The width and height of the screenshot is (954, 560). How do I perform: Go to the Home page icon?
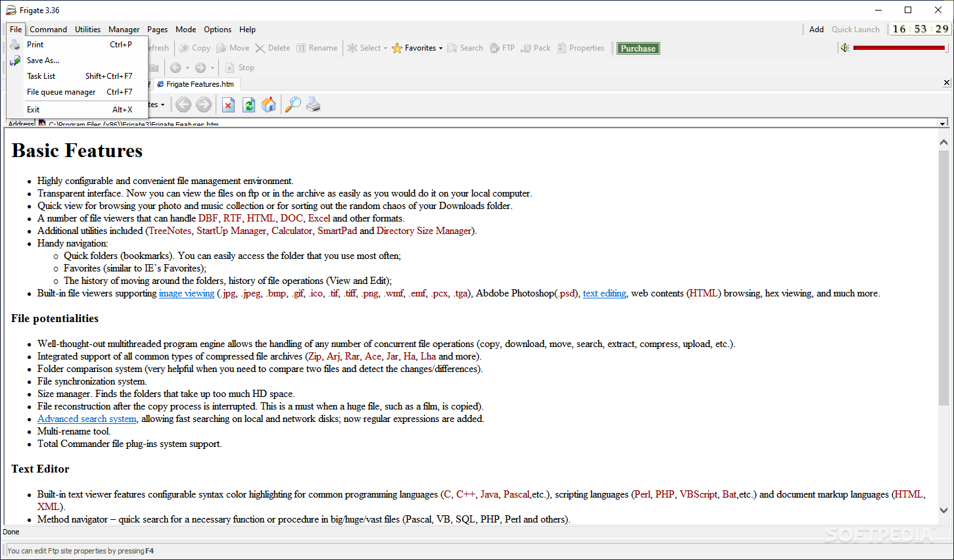268,105
